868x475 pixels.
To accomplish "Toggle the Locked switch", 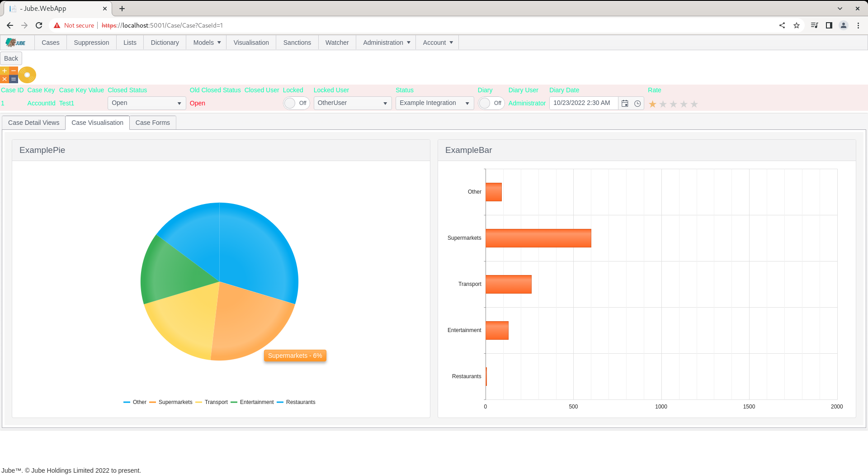I will pos(296,103).
